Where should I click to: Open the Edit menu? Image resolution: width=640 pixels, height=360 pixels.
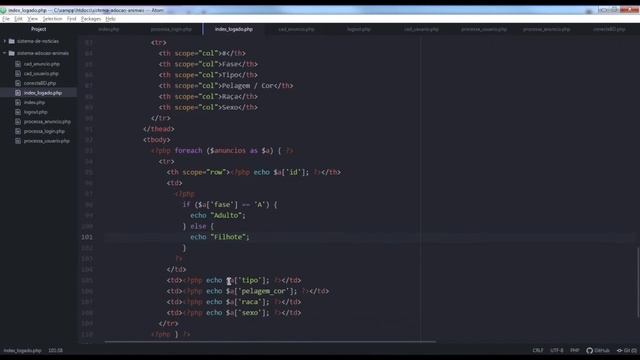pos(18,19)
